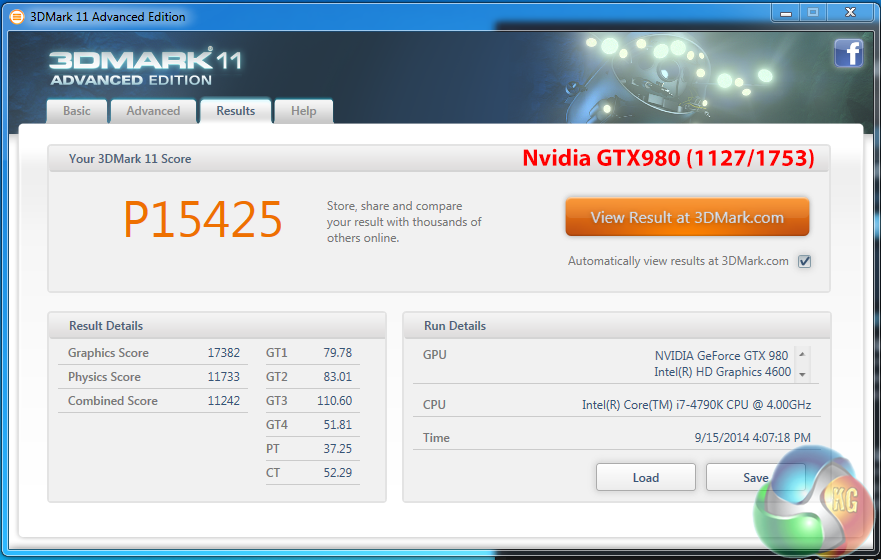The height and width of the screenshot is (560, 881).
Task: Click Your 3DMark 11 Score header
Action: tap(130, 159)
